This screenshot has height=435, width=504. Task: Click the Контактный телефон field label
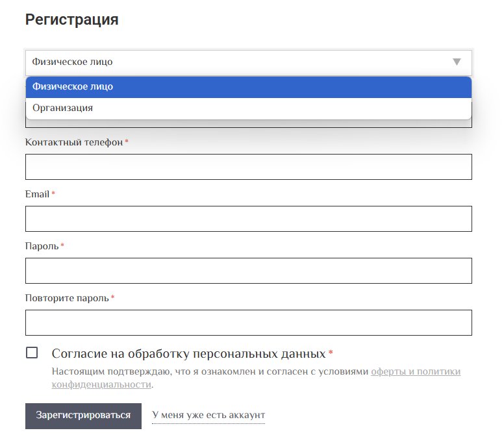pyautogui.click(x=74, y=142)
